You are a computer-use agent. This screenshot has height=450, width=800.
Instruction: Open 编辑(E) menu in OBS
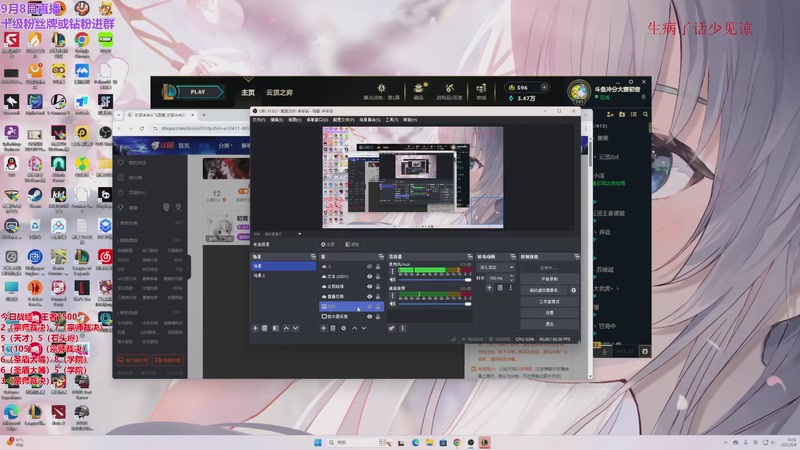277,120
